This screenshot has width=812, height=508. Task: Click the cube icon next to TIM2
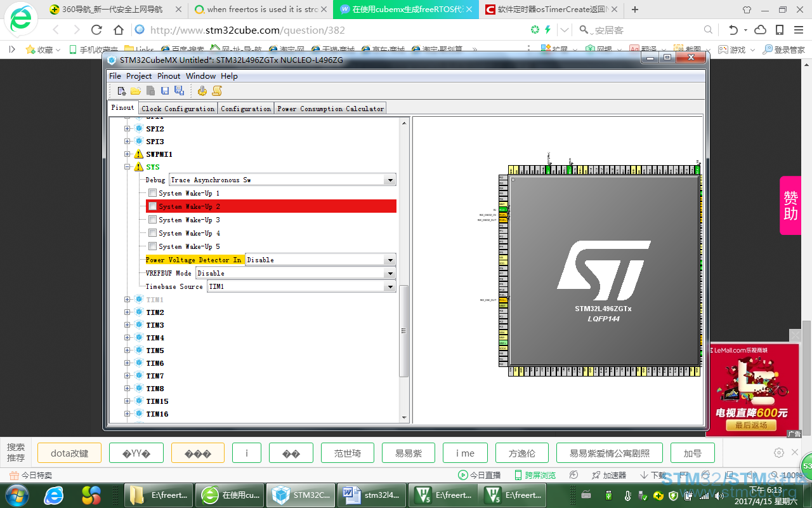(139, 312)
